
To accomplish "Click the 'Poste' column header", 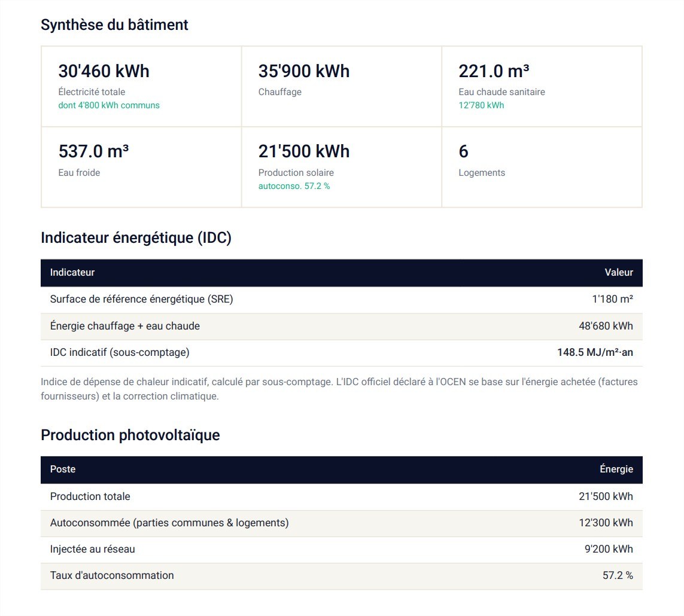I will tap(63, 469).
